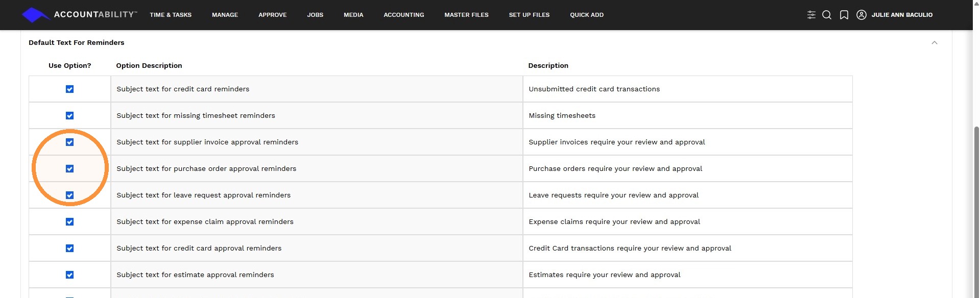The width and height of the screenshot is (980, 298).
Task: Click the 'Option Description' column header
Action: coord(149,65)
